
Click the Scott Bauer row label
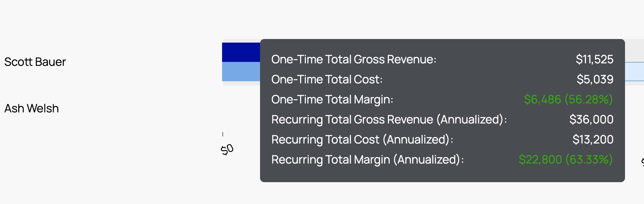pyautogui.click(x=35, y=62)
